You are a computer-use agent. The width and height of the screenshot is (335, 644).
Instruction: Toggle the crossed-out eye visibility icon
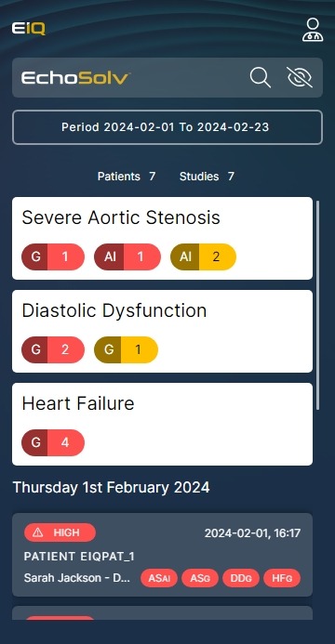click(x=300, y=78)
